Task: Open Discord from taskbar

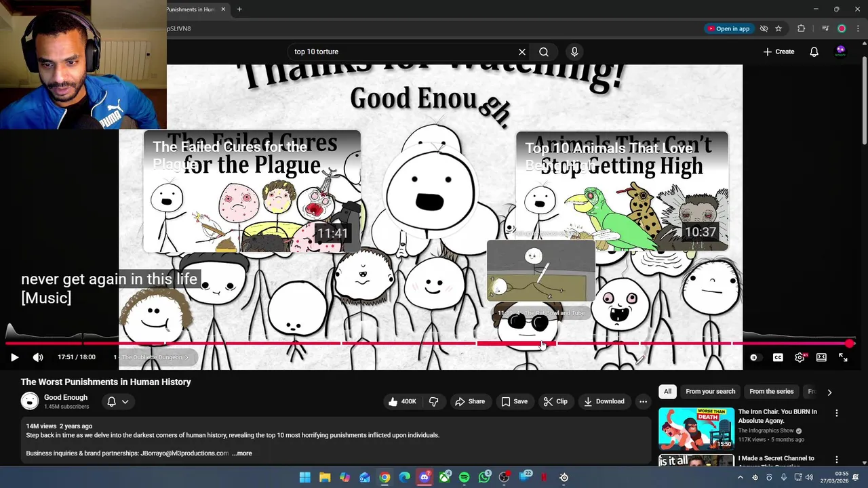Action: (x=425, y=477)
